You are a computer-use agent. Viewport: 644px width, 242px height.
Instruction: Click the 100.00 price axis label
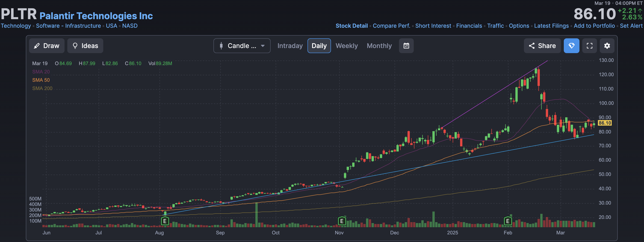point(606,103)
